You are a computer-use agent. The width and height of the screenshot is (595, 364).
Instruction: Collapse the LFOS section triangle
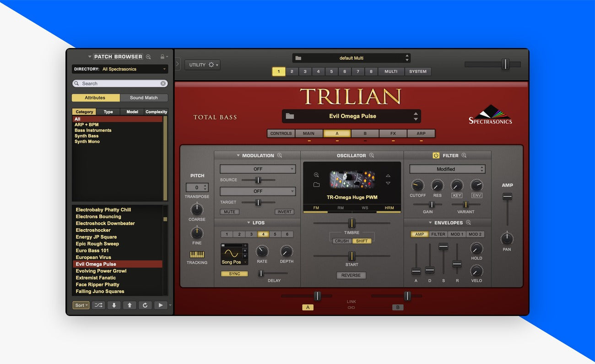point(248,223)
